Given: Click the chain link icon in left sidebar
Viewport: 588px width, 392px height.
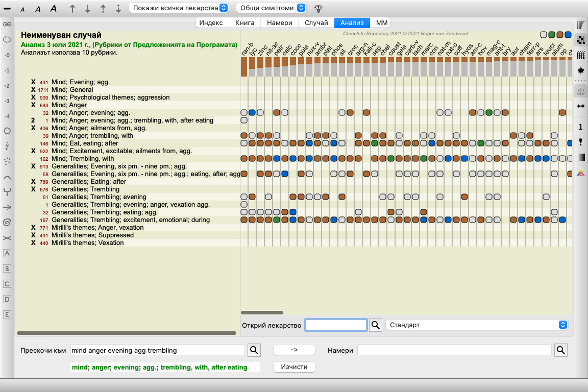Looking at the screenshot, I should tap(7, 24).
